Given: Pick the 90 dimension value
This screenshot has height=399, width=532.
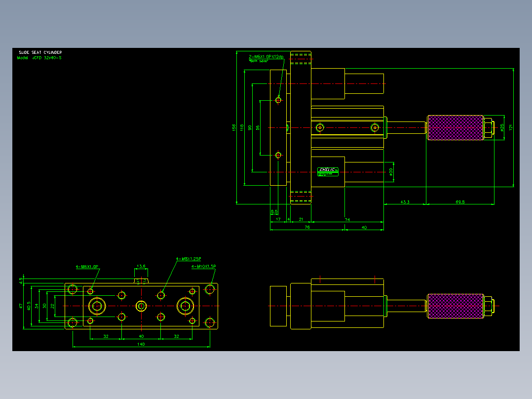Looking at the screenshot, I should pyautogui.click(x=250, y=128).
